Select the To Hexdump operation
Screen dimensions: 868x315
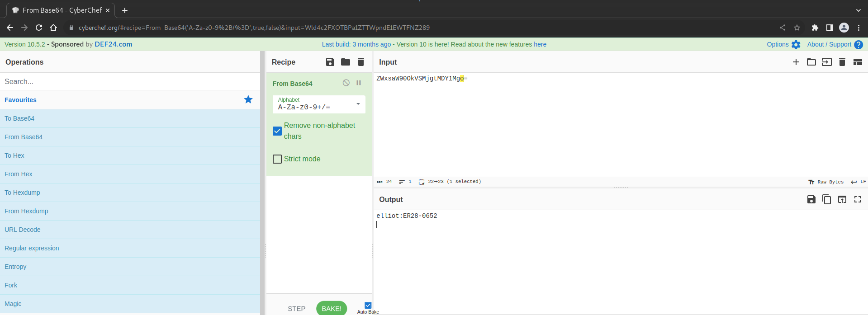tap(22, 193)
